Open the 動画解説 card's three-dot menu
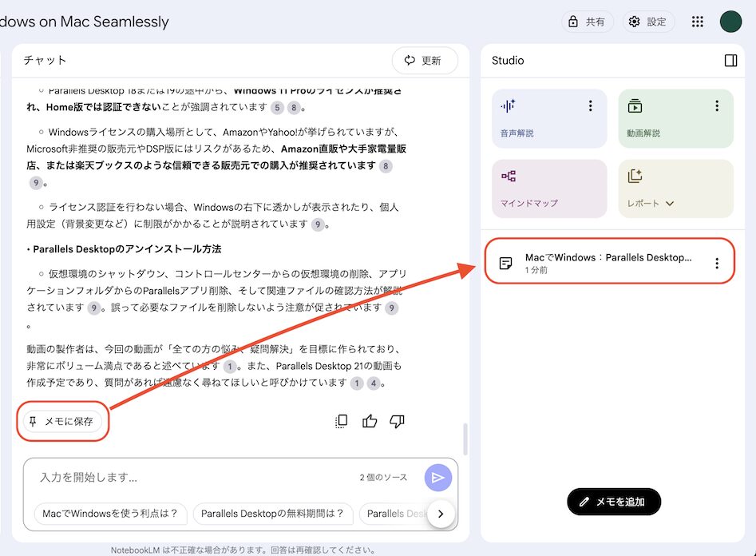Screen dimensions: 756x556 (x=717, y=105)
